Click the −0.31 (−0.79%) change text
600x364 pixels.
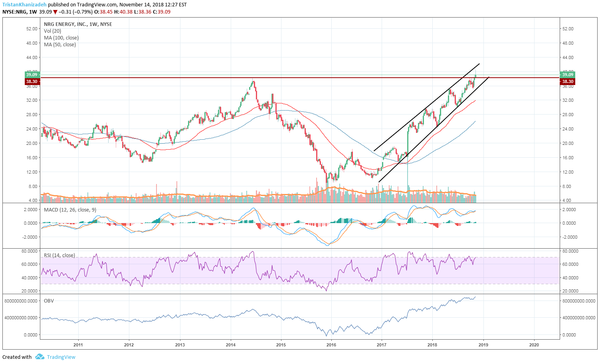pyautogui.click(x=75, y=12)
